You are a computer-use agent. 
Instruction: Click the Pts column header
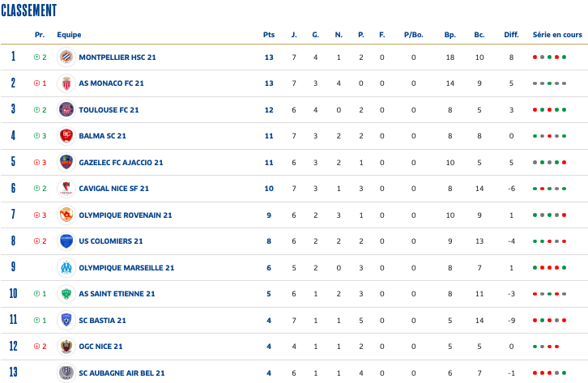click(x=269, y=35)
